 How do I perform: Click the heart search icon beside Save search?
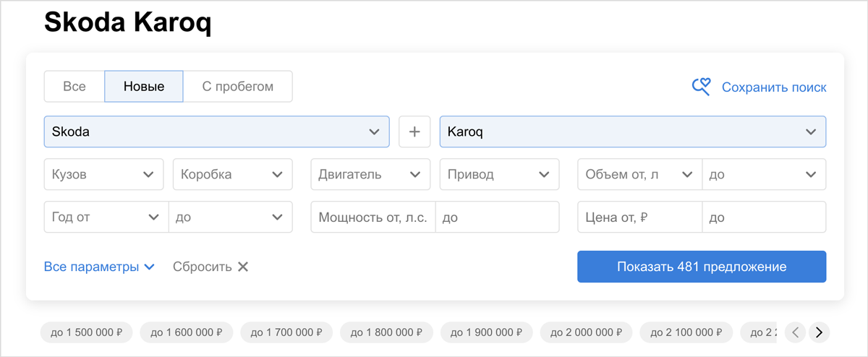click(702, 87)
